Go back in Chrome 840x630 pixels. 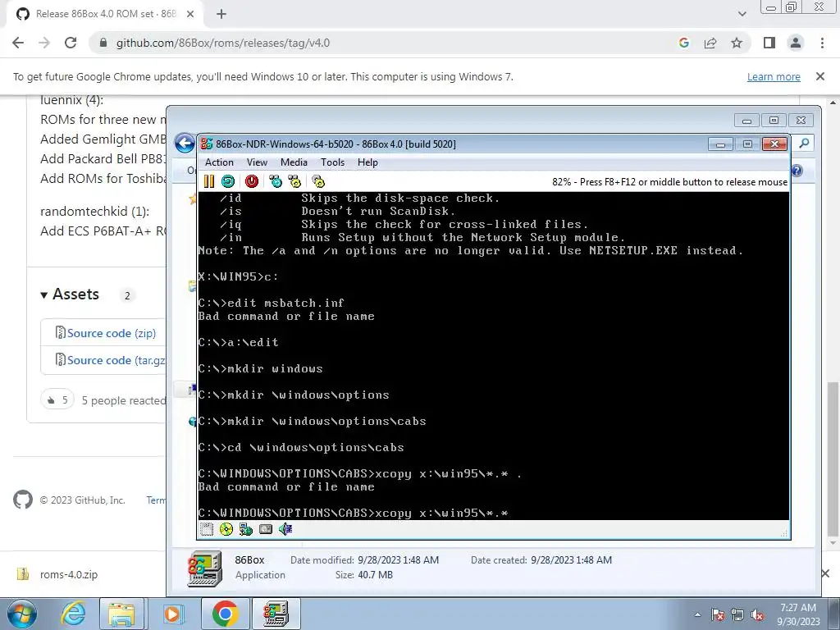(x=18, y=43)
